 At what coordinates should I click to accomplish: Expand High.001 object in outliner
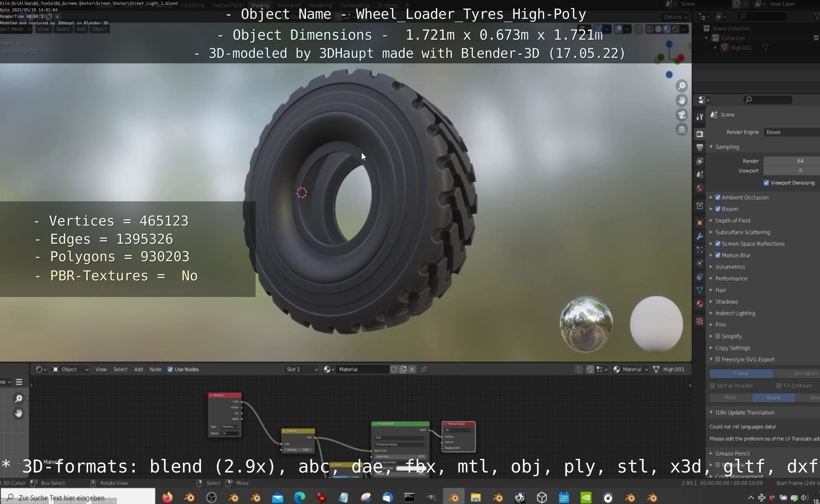click(x=715, y=48)
